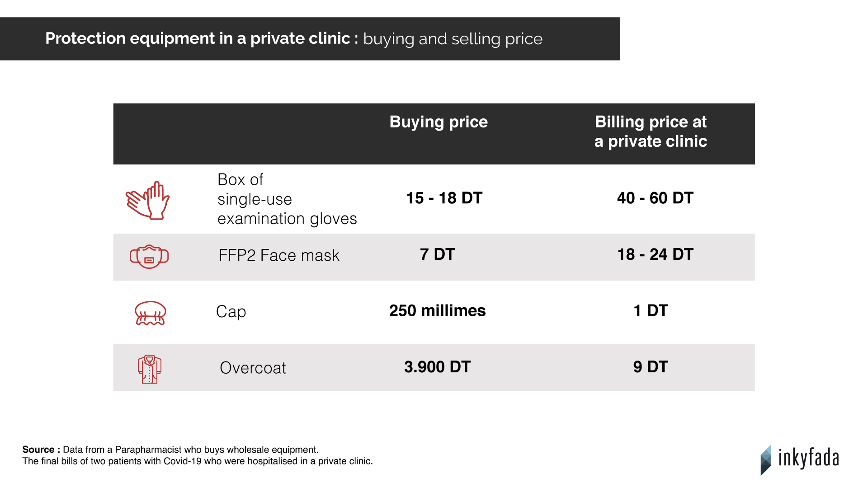This screenshot has width=868, height=488.
Task: Click the title 'Protection equipment in a private clinic'
Action: coord(198,38)
